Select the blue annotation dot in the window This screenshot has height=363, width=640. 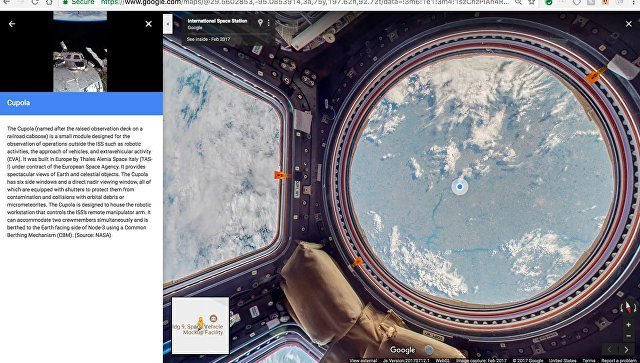point(460,187)
